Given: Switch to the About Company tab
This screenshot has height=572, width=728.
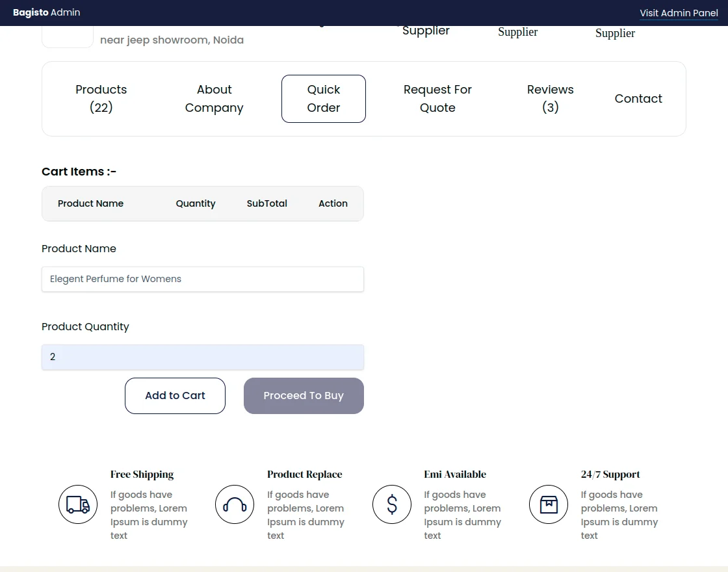Looking at the screenshot, I should pos(214,99).
